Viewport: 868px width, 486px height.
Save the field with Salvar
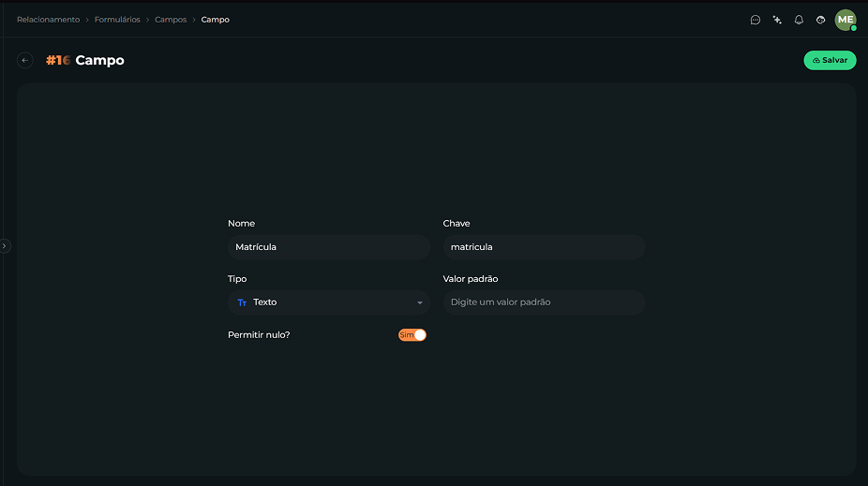(x=830, y=60)
